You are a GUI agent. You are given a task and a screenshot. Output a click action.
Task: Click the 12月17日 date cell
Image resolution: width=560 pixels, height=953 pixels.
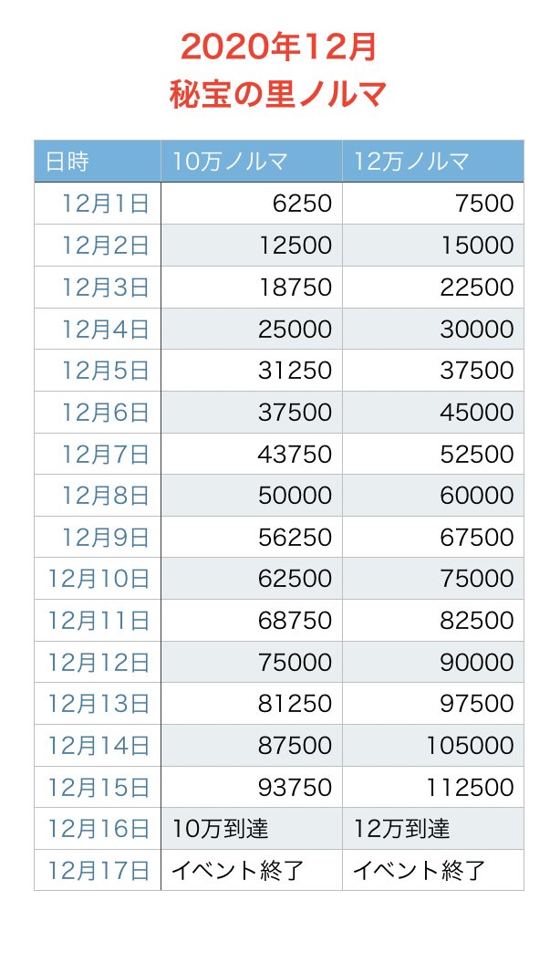[x=99, y=870]
